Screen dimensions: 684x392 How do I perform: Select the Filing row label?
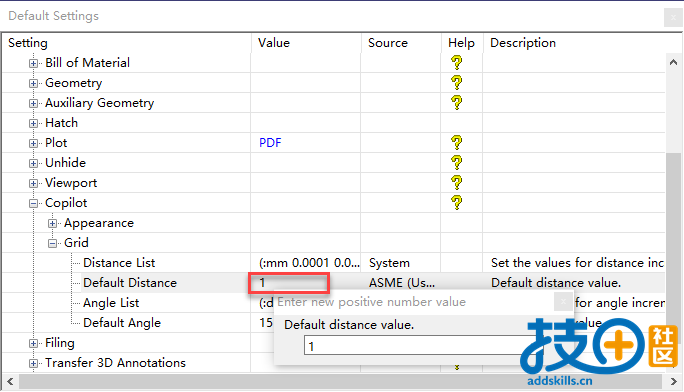[60, 343]
